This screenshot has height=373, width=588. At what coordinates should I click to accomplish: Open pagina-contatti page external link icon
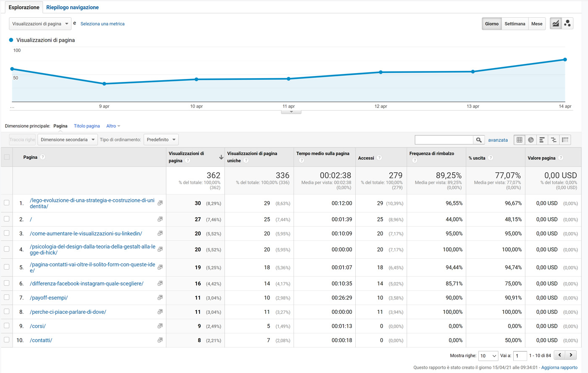pos(160,267)
